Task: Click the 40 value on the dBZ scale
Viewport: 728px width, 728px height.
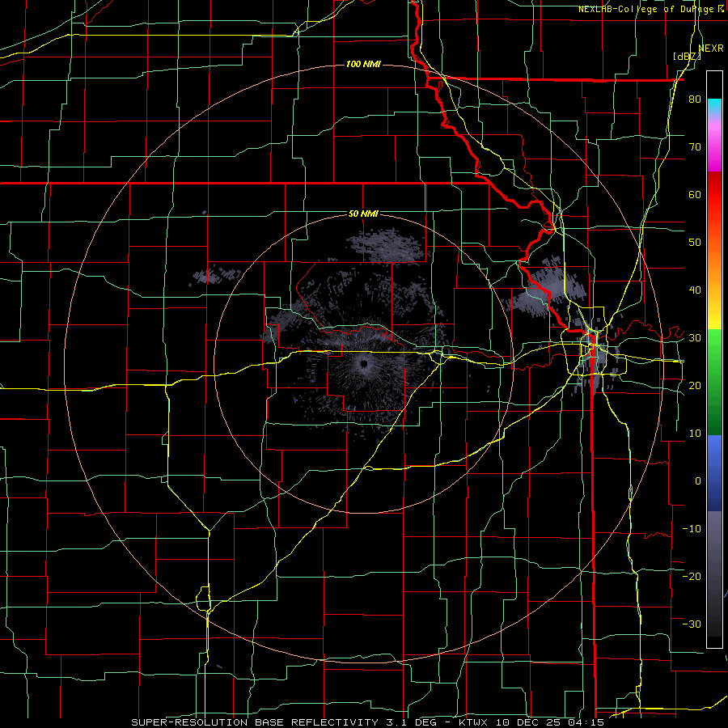Action: (695, 290)
